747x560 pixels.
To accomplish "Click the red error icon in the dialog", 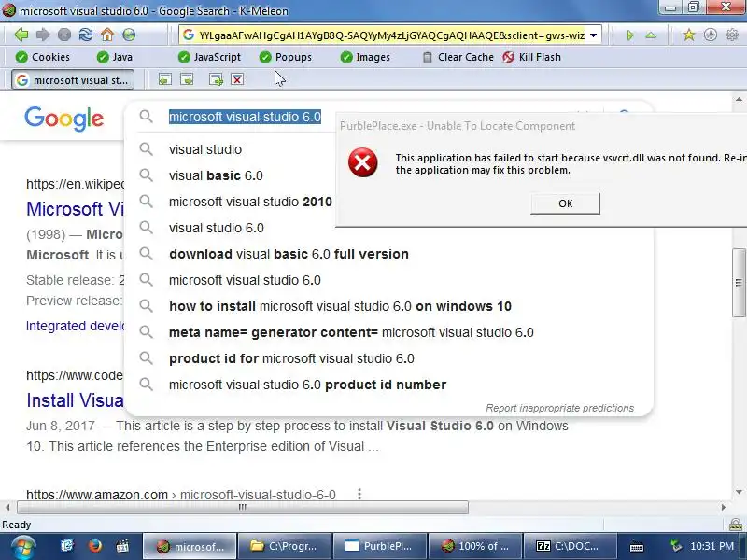I will tap(362, 162).
